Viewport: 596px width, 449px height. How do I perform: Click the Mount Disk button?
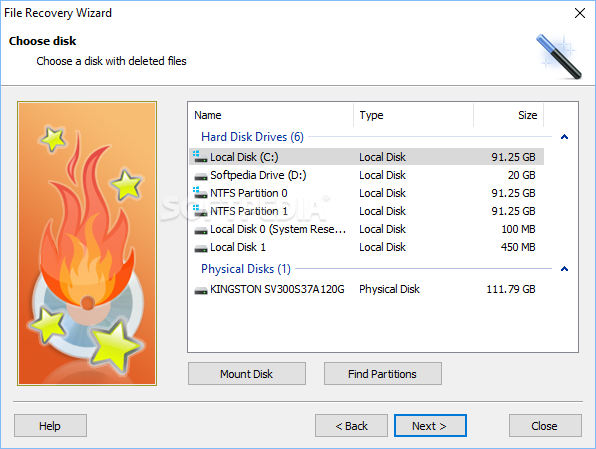247,374
